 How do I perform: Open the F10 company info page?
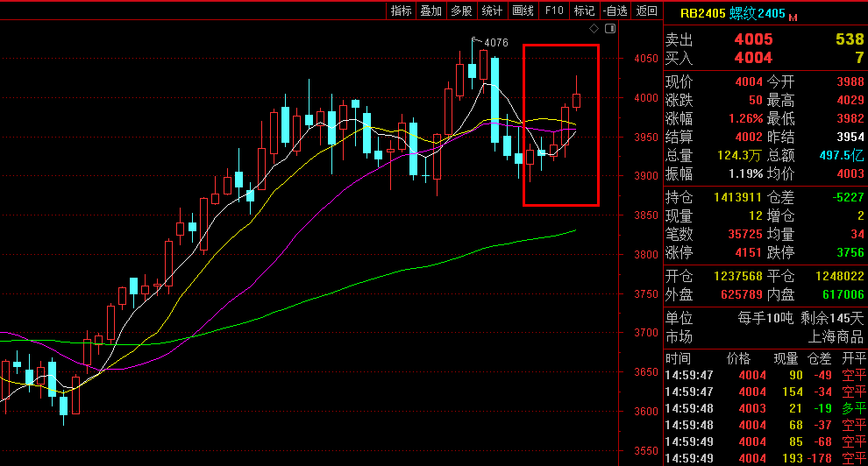click(x=553, y=11)
